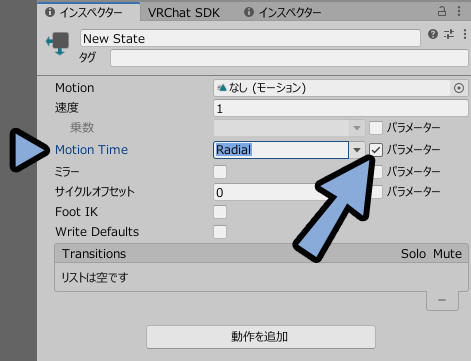Enable the Write Defaults checkbox
The height and width of the screenshot is (361, 471).
click(220, 232)
